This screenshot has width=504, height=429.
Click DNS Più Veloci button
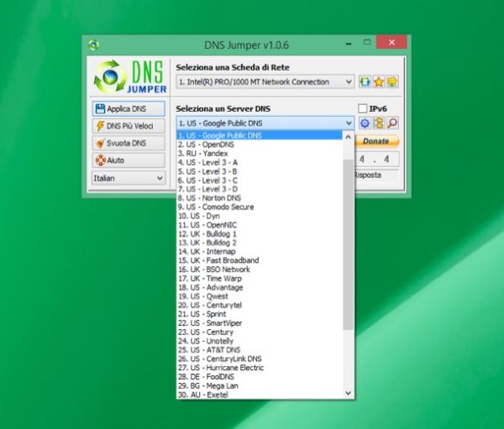click(129, 126)
